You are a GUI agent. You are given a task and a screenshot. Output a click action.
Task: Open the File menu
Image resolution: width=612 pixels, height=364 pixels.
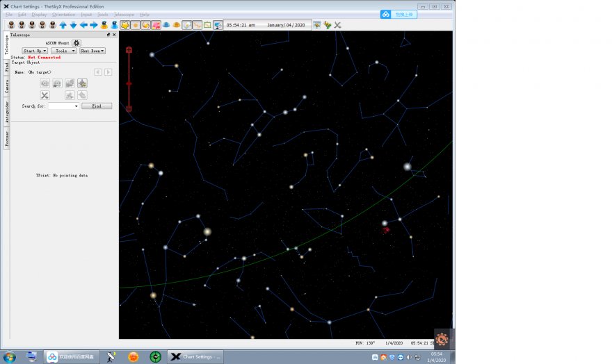click(x=9, y=15)
